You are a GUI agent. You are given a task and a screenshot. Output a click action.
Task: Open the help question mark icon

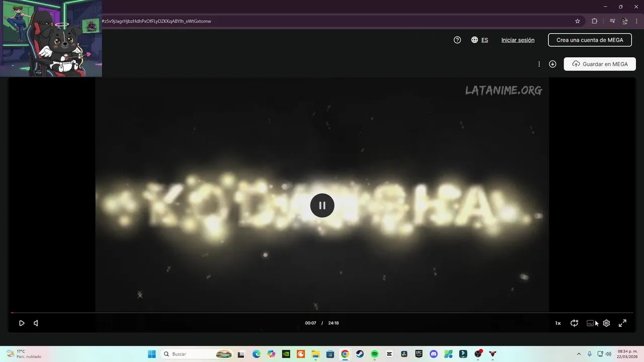(x=457, y=40)
